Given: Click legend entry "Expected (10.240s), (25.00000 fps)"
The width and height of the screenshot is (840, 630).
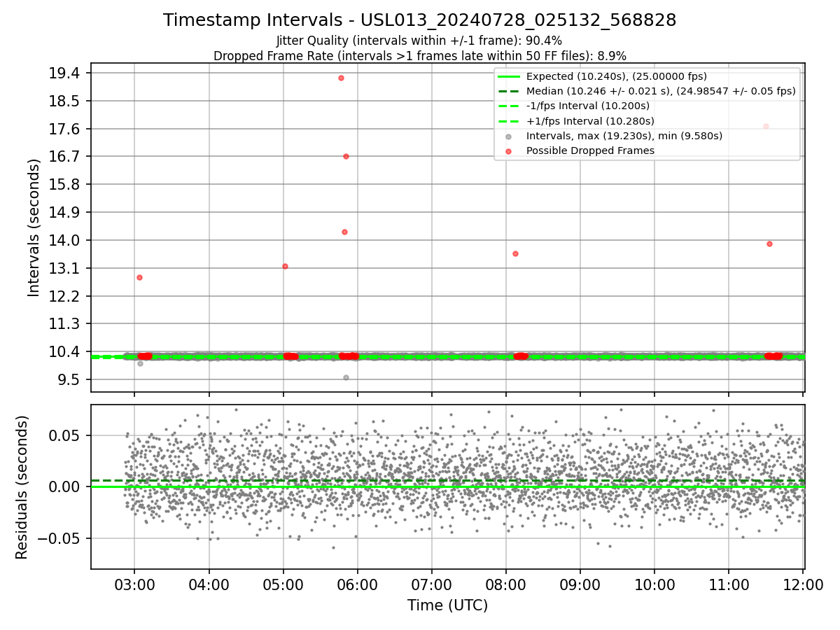Looking at the screenshot, I should point(616,76).
